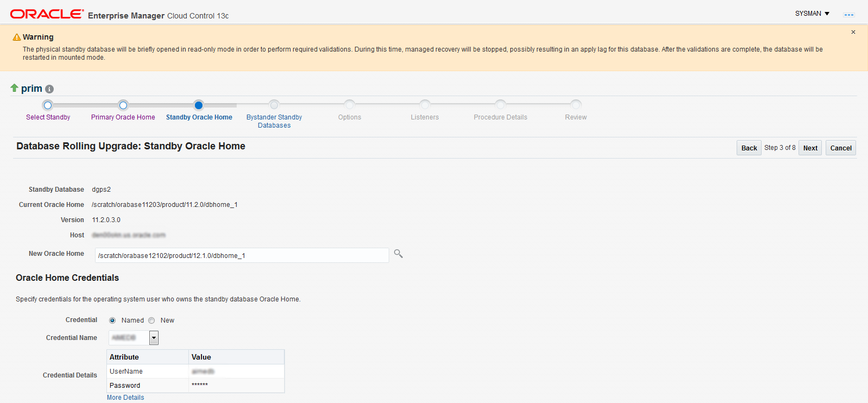Go to the Bystander Standby Databases step

point(274,121)
